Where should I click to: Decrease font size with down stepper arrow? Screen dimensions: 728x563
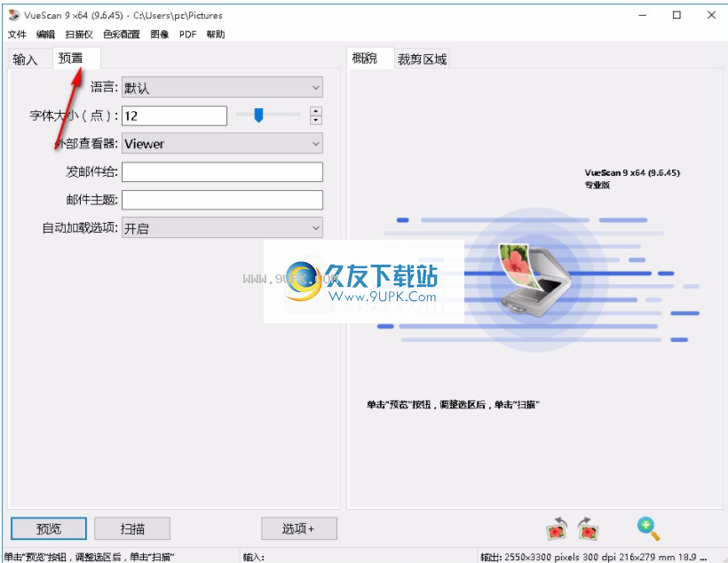click(x=316, y=120)
